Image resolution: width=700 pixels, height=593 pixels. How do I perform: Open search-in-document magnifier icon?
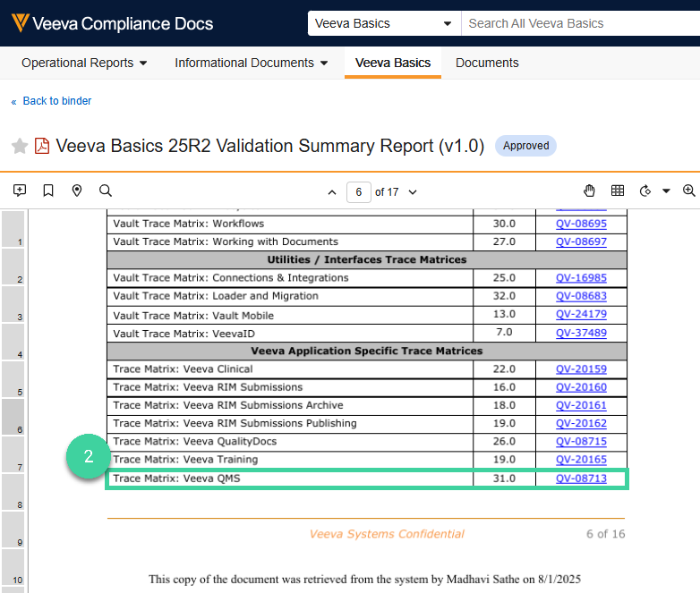coord(106,191)
